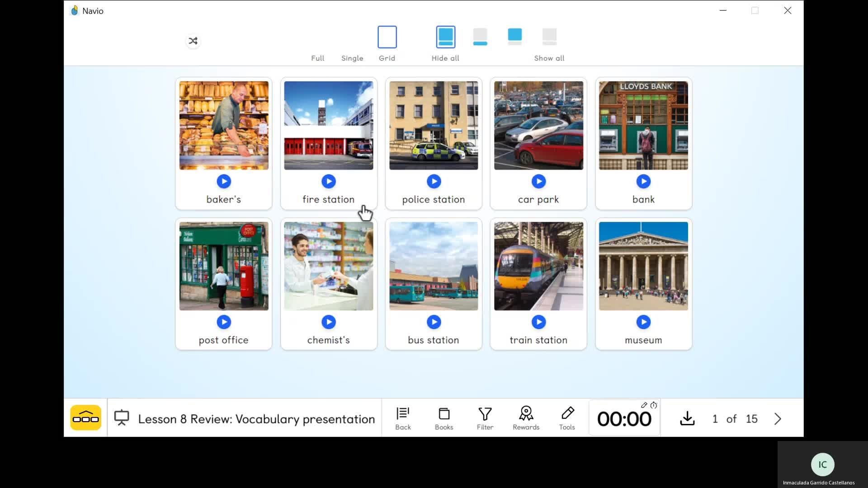Screen dimensions: 868x488
Task: Open the Navio home button
Action: [85, 418]
